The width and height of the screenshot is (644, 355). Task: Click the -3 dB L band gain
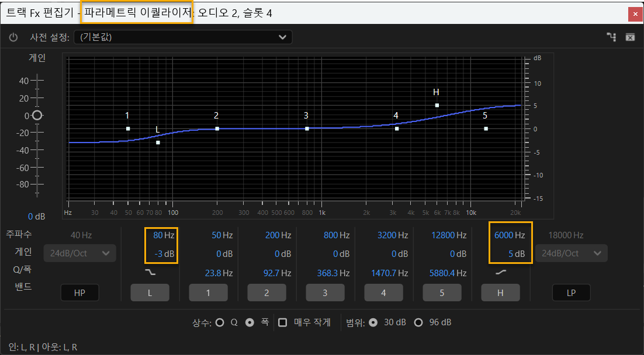click(164, 254)
